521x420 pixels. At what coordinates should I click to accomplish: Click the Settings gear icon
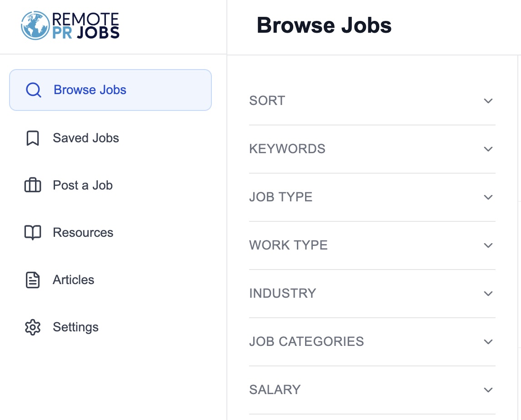[32, 327]
